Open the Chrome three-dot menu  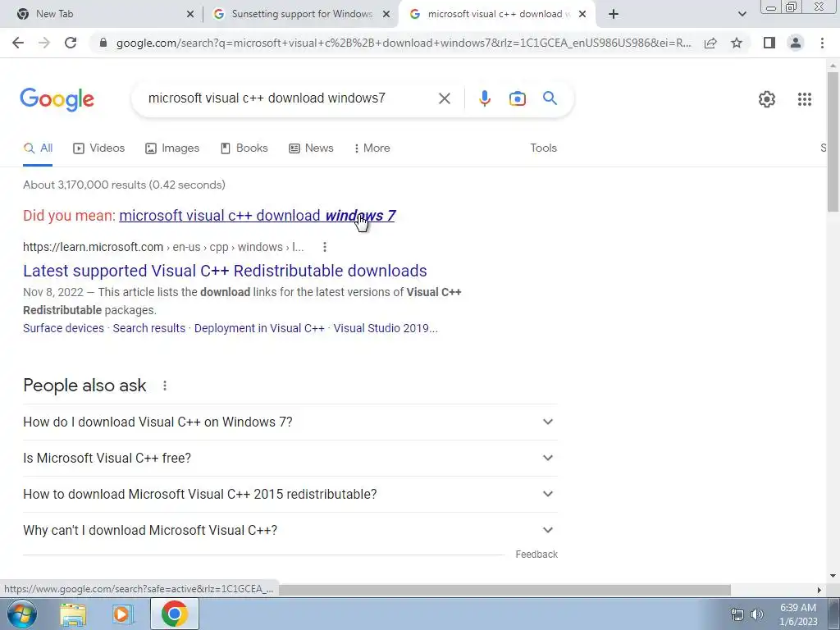822,43
